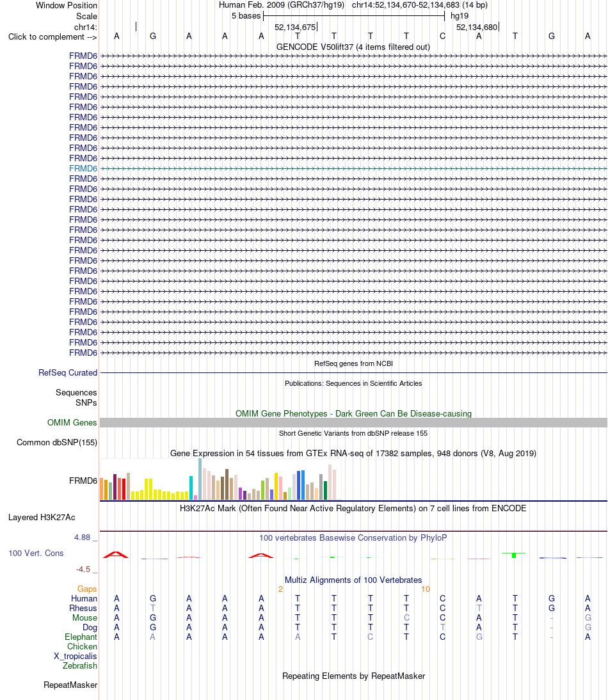The width and height of the screenshot is (608, 700).
Task: Click the tallest blue-gray bar in GTEx chart
Action: tap(200, 479)
